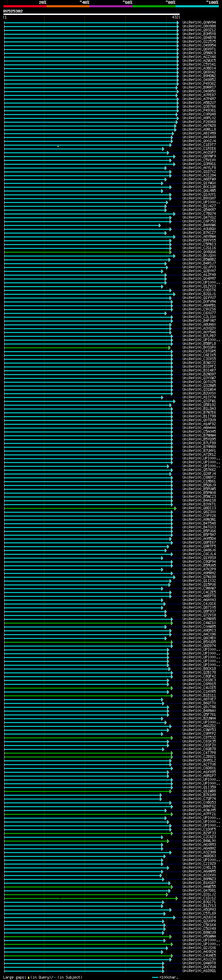Image resolution: width=222 pixels, height=980 pixels.
Task: Select the UniRef100_Q9RTF5 label
Action: point(199,546)
